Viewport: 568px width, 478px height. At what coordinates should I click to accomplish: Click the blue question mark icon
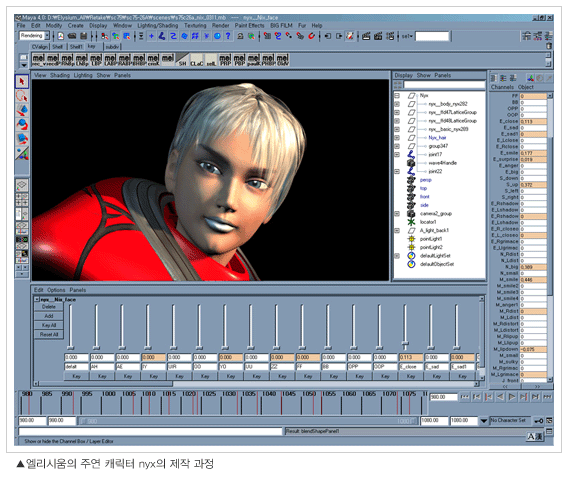228,36
